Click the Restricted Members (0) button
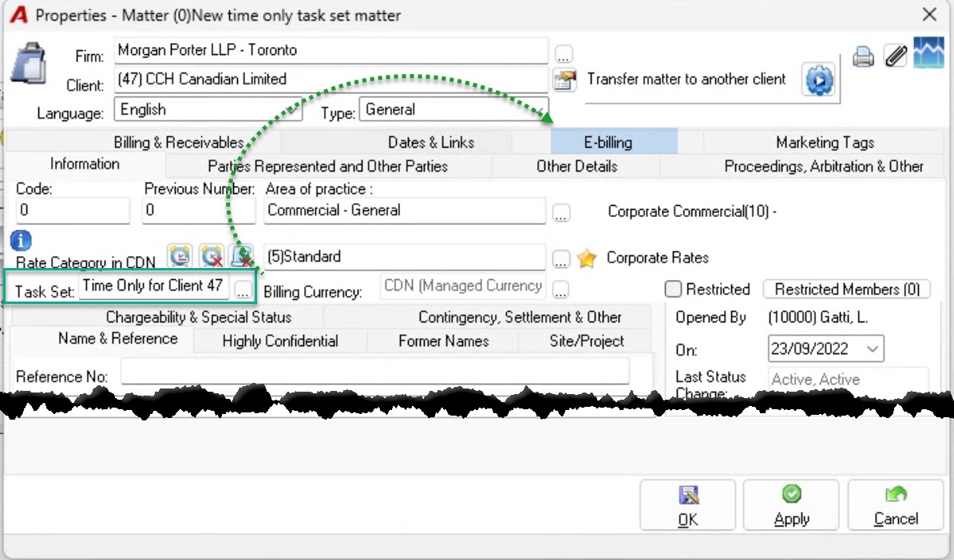This screenshot has width=954, height=560. (846, 290)
